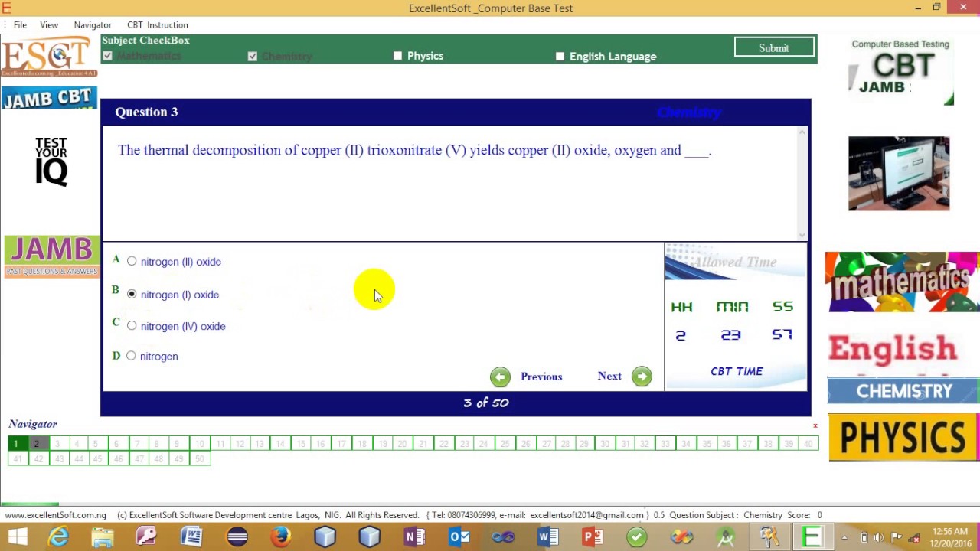This screenshot has height=551, width=980.
Task: Show hidden system tray icons
Action: tap(844, 538)
